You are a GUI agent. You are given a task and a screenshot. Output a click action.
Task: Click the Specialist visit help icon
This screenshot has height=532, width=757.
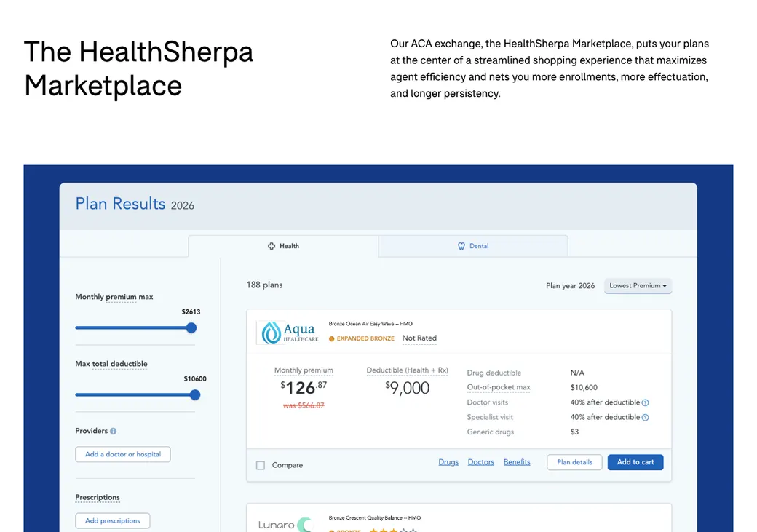click(646, 418)
